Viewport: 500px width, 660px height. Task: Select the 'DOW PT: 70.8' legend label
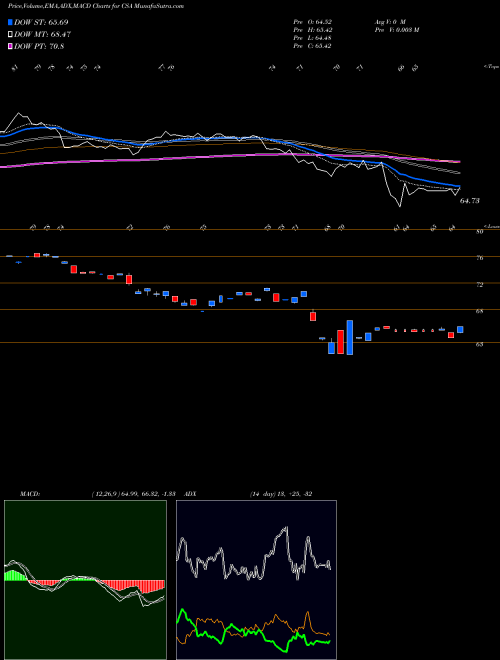(39, 47)
